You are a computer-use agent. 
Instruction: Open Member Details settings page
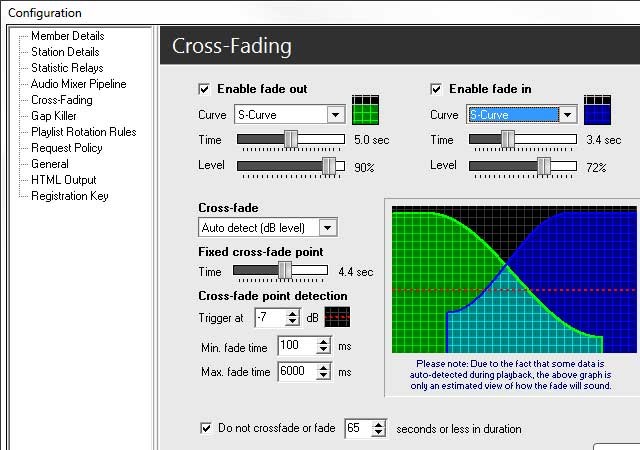(67, 36)
